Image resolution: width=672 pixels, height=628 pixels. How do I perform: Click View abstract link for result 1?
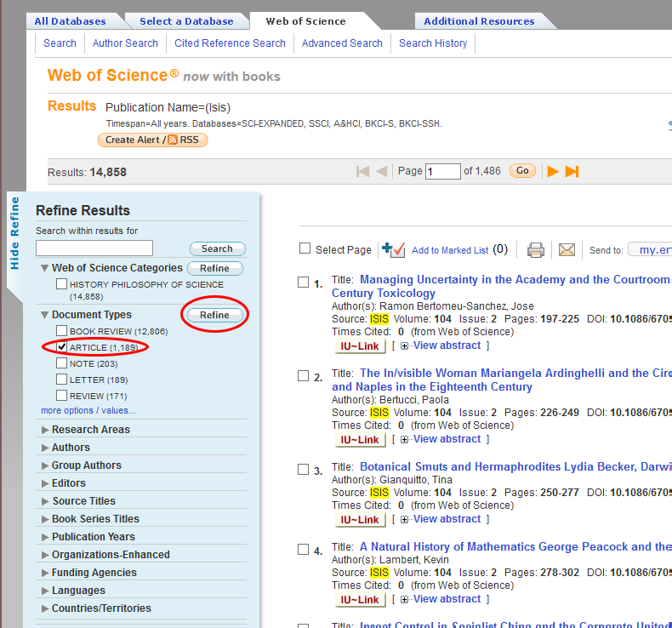pos(447,345)
